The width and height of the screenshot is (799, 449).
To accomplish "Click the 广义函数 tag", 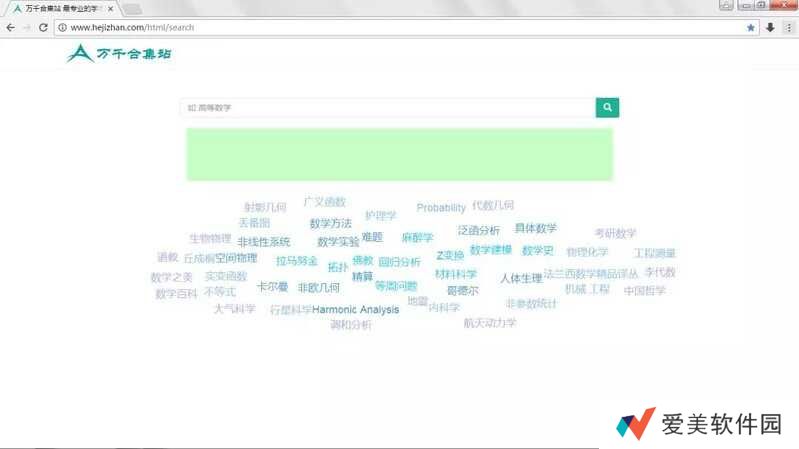I will [325, 202].
